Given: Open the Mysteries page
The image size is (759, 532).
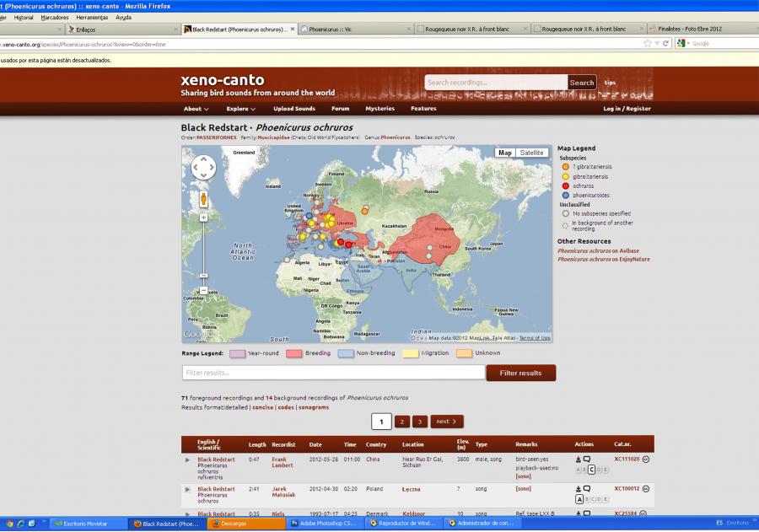Looking at the screenshot, I should [380, 109].
